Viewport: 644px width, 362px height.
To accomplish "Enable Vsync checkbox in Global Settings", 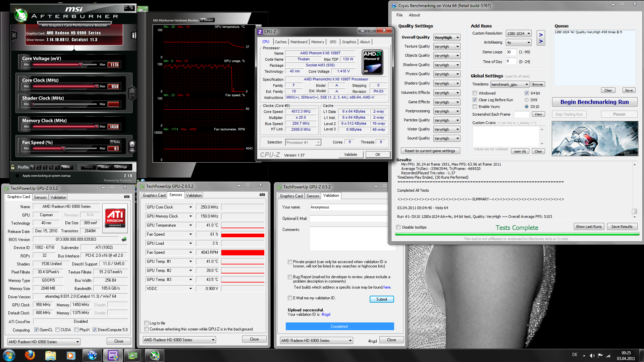I will [x=475, y=107].
